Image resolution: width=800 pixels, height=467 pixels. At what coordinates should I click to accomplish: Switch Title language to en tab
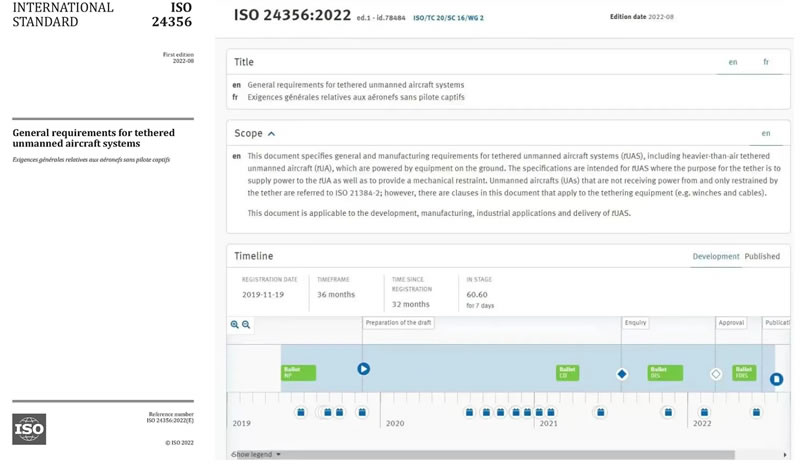tap(733, 62)
